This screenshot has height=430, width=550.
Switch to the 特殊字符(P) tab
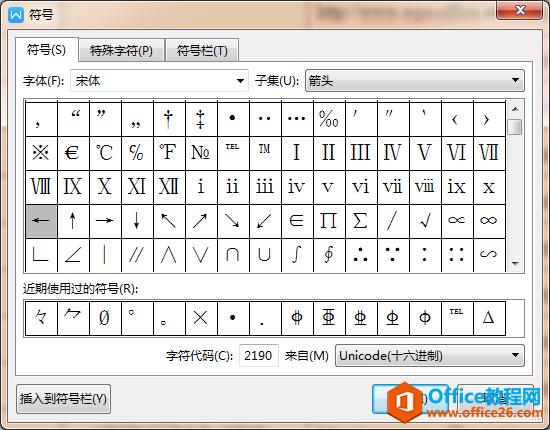point(121,51)
